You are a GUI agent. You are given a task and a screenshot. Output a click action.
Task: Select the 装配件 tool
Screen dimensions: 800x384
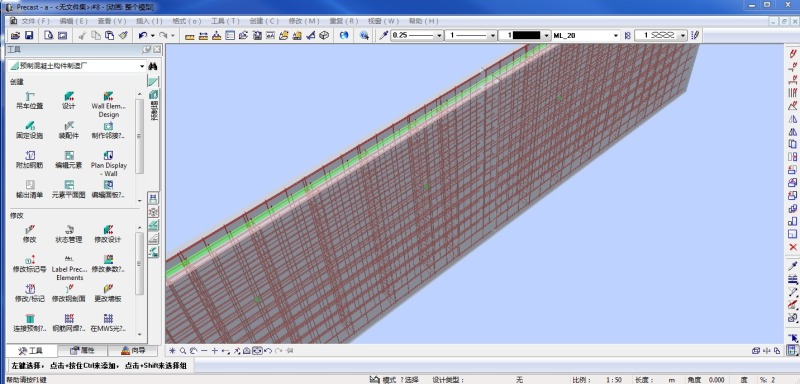coord(69,130)
